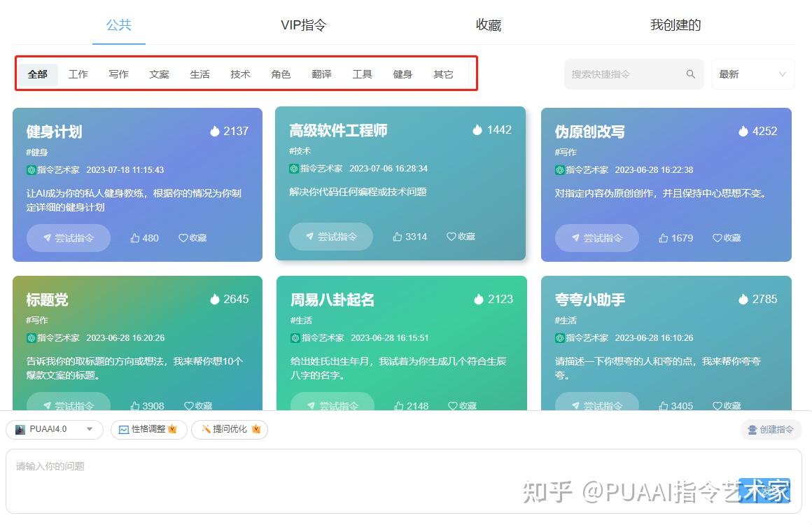Select the 全部 filter pill
The image size is (812, 525).
[38, 74]
